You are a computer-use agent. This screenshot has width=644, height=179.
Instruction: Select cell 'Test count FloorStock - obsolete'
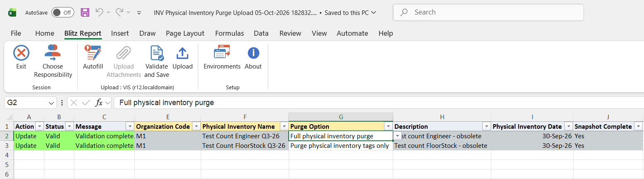[442, 146]
